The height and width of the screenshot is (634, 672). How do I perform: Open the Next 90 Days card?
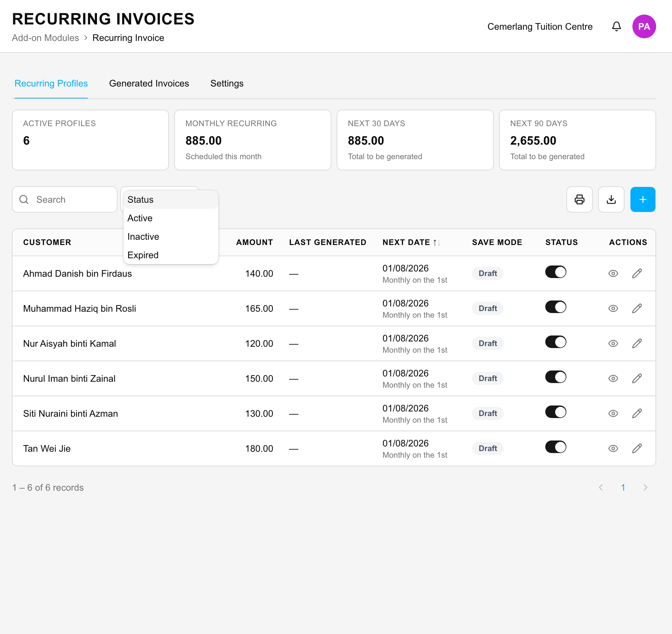pos(577,140)
